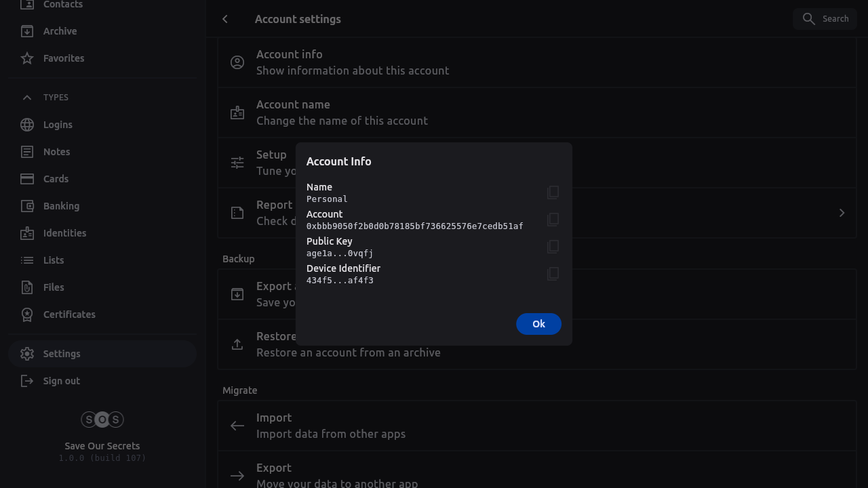Screen dimensions: 868x488
Task: Go back using the back arrow
Action: (x=225, y=19)
